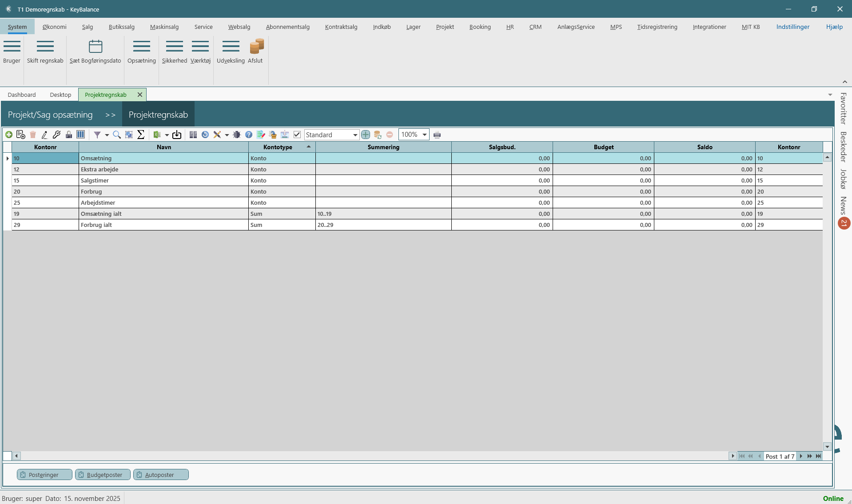852x504 pixels.
Task: Click the padlock lock icon
Action: tap(69, 135)
